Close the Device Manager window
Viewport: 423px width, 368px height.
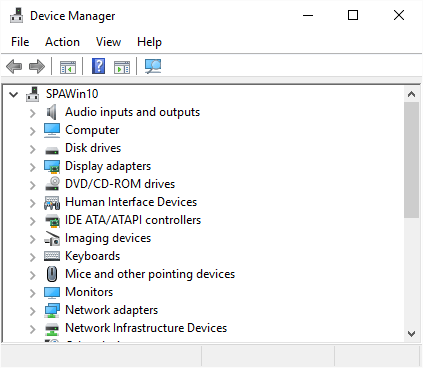(399, 15)
